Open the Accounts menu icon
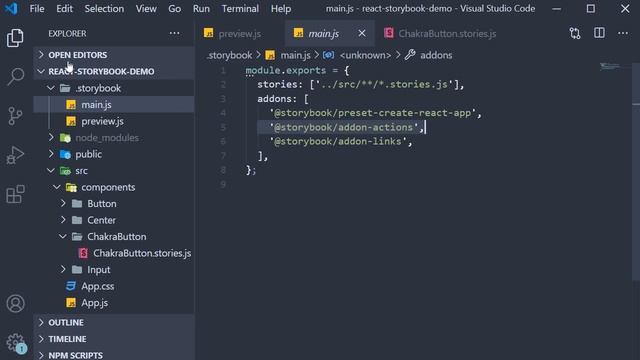 pyautogui.click(x=15, y=304)
